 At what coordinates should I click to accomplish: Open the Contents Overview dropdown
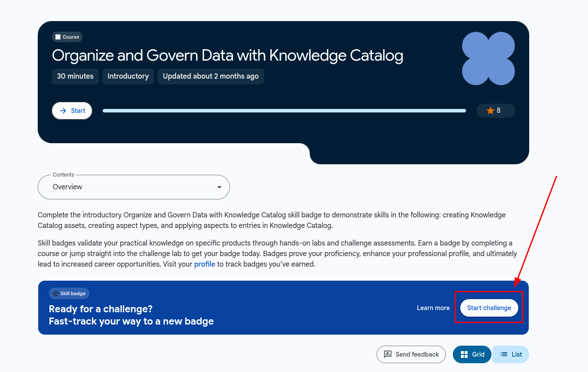pos(134,187)
